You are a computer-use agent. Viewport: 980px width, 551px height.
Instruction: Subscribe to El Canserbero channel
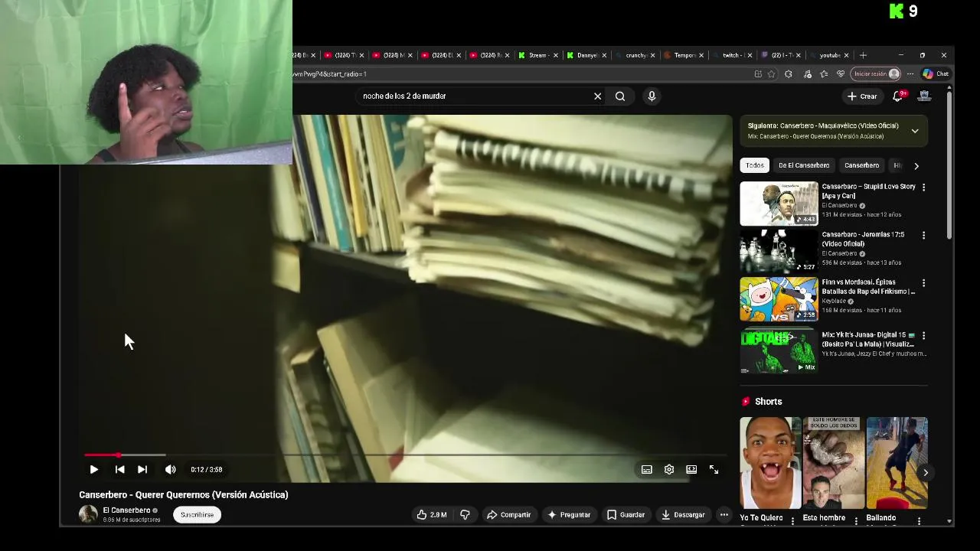(197, 515)
